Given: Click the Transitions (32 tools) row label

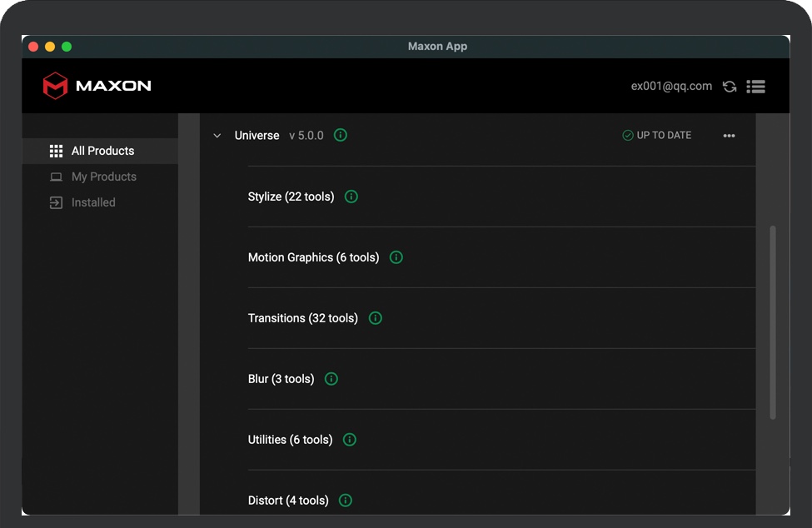Looking at the screenshot, I should pos(302,318).
